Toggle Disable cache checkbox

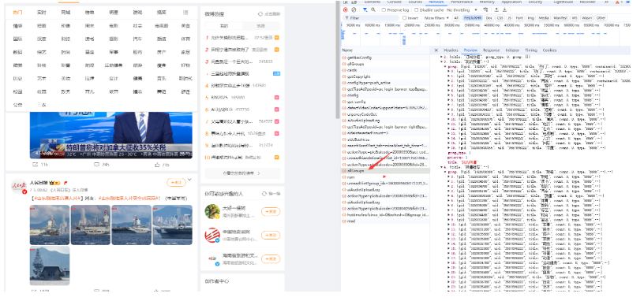coord(417,9)
